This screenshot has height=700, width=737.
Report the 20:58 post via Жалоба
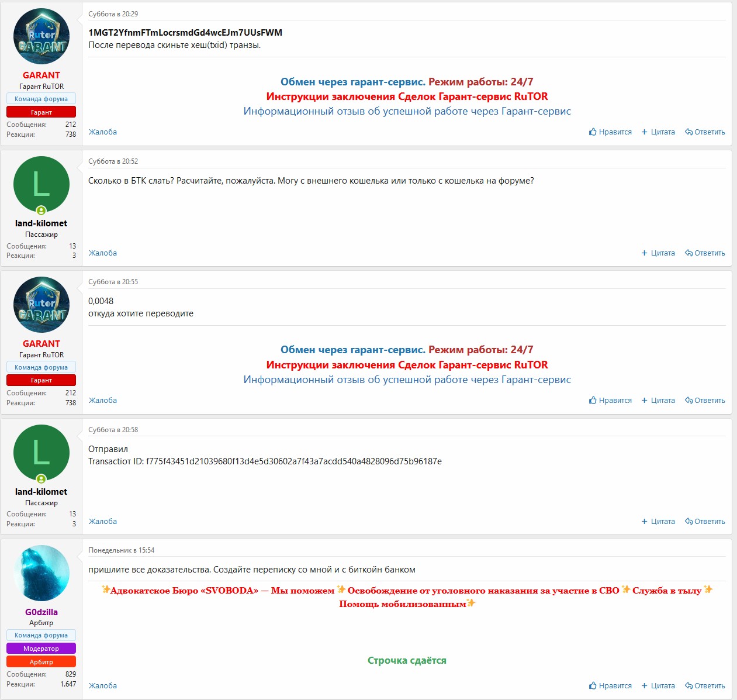tap(103, 522)
